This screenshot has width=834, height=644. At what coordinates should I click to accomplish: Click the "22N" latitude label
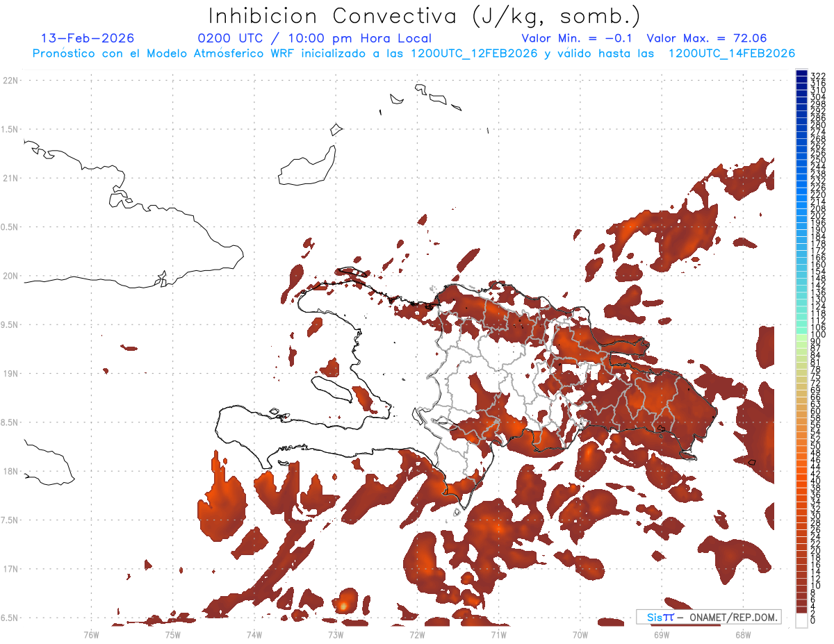(10, 80)
